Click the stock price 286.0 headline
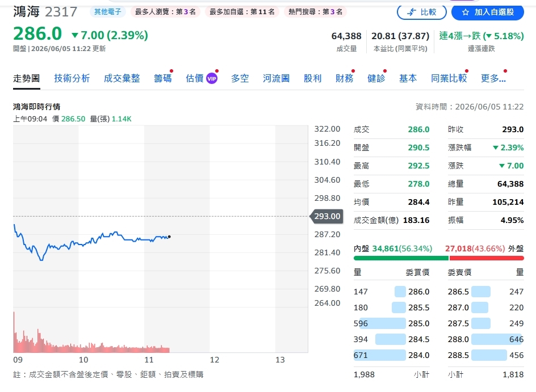 (37, 33)
